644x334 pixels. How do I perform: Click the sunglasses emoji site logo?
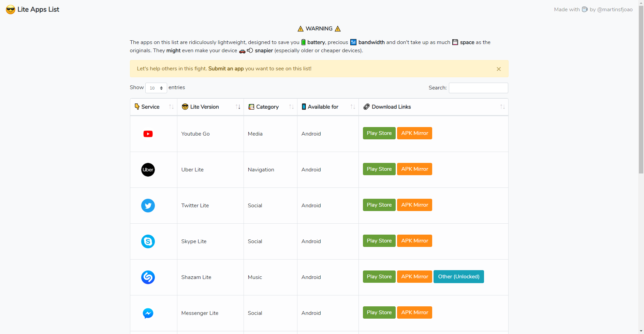pyautogui.click(x=11, y=10)
